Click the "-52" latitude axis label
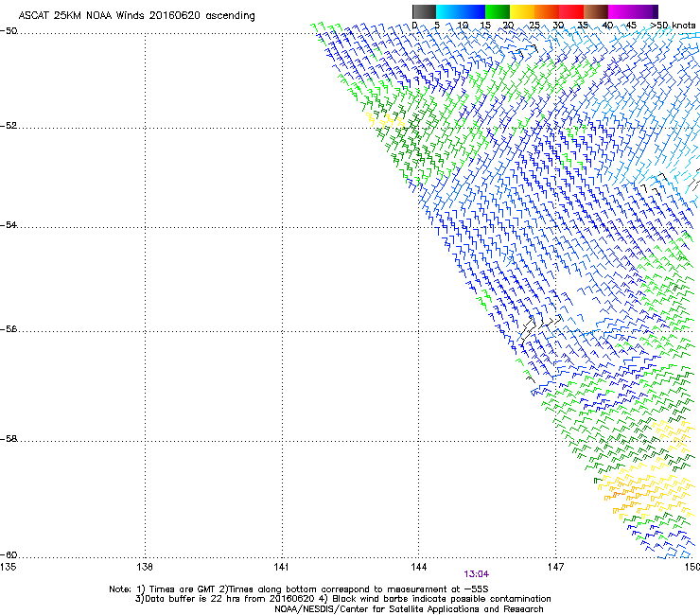The height and width of the screenshot is (615, 700). coord(9,126)
